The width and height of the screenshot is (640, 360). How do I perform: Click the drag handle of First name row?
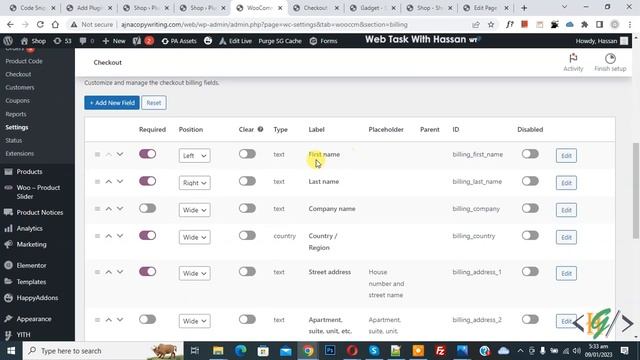[x=97, y=154]
